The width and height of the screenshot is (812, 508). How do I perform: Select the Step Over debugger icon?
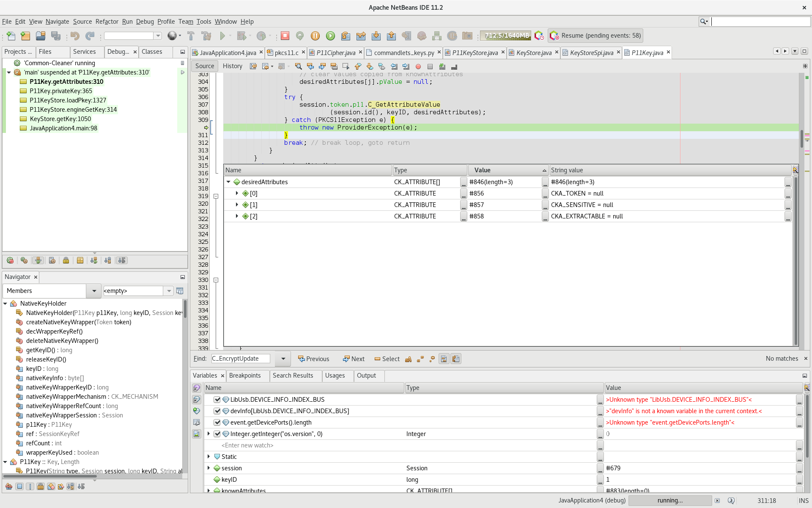point(346,36)
